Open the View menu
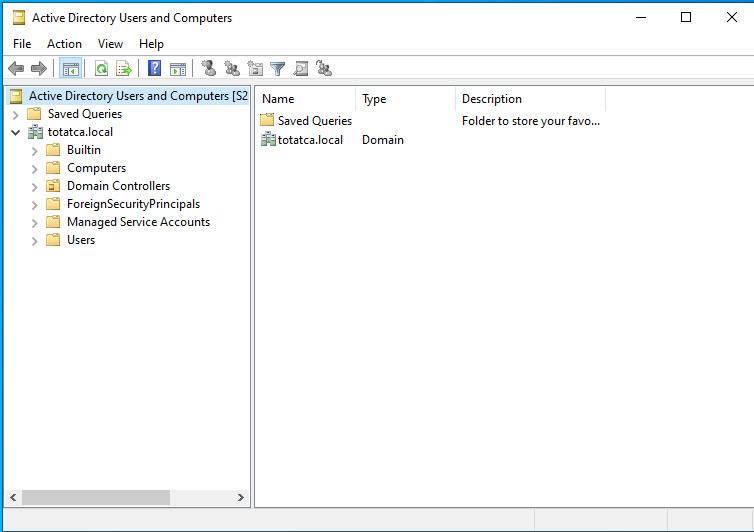754x532 pixels. (x=110, y=44)
